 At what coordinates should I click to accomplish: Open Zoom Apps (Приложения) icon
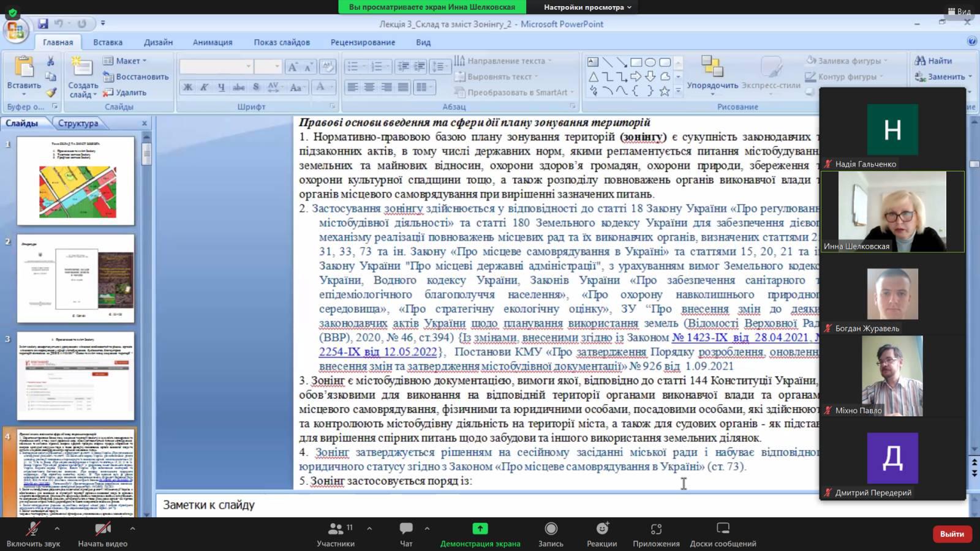[x=656, y=528]
